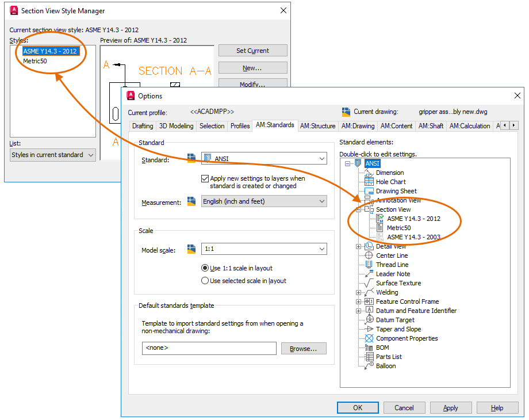Expand the Welding tree node
Screen dimensions: 529x420
[x=358, y=292]
